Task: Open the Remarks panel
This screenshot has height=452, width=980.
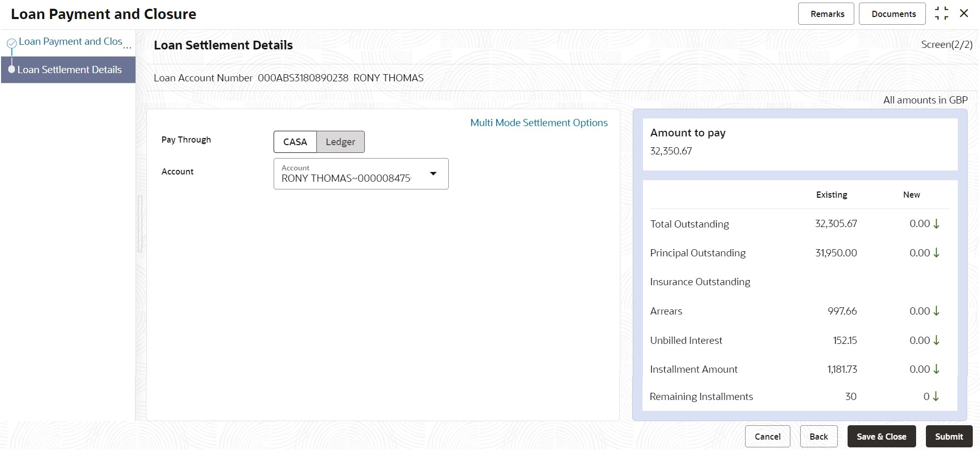Action: coord(827,14)
